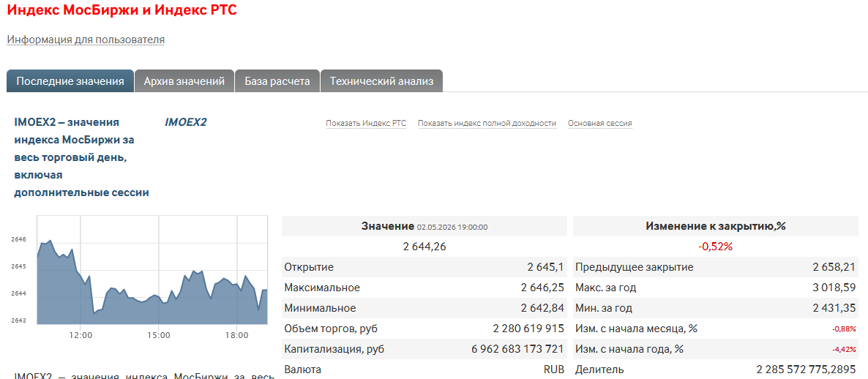Click the Минимальное value 2 642,84
This screenshot has height=379, width=868.
click(542, 308)
